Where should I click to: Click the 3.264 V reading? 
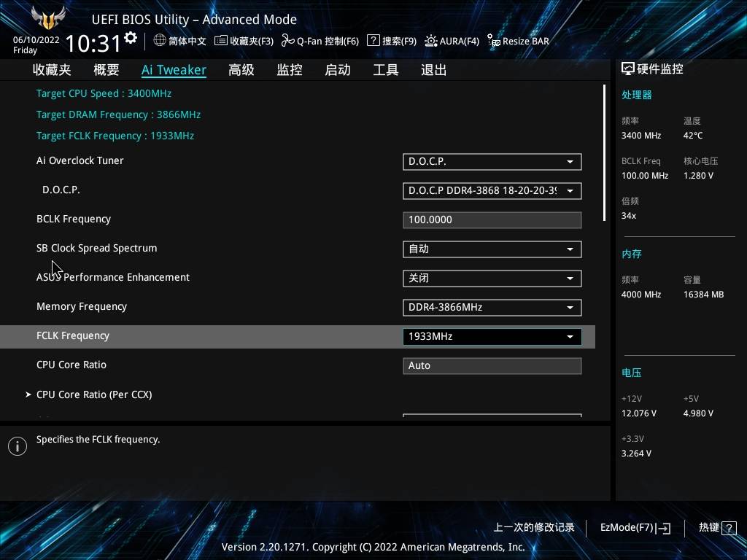tap(636, 454)
